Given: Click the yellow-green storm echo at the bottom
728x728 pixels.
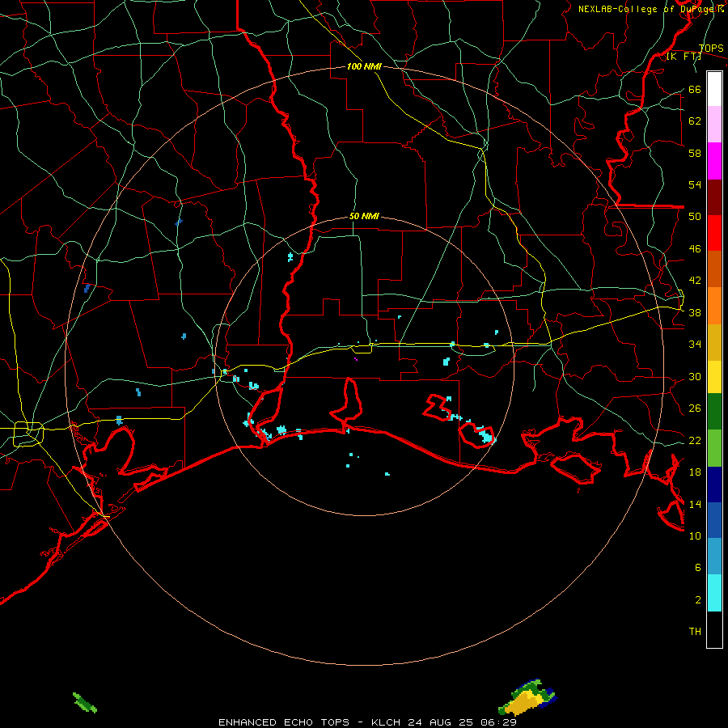Looking at the screenshot, I should 527,698.
